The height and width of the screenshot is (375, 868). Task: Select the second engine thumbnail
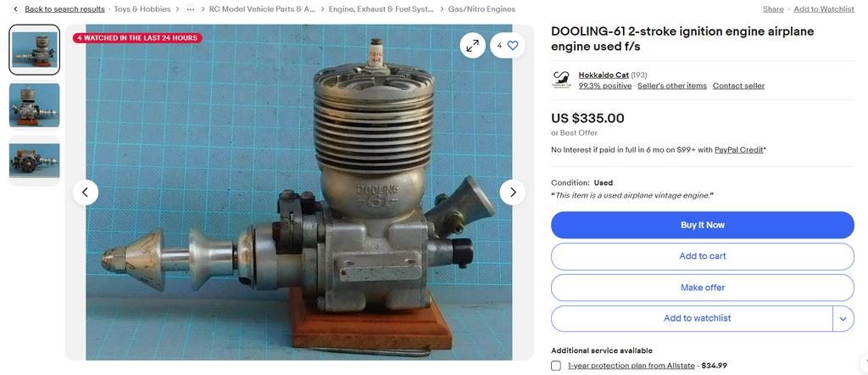[x=34, y=105]
